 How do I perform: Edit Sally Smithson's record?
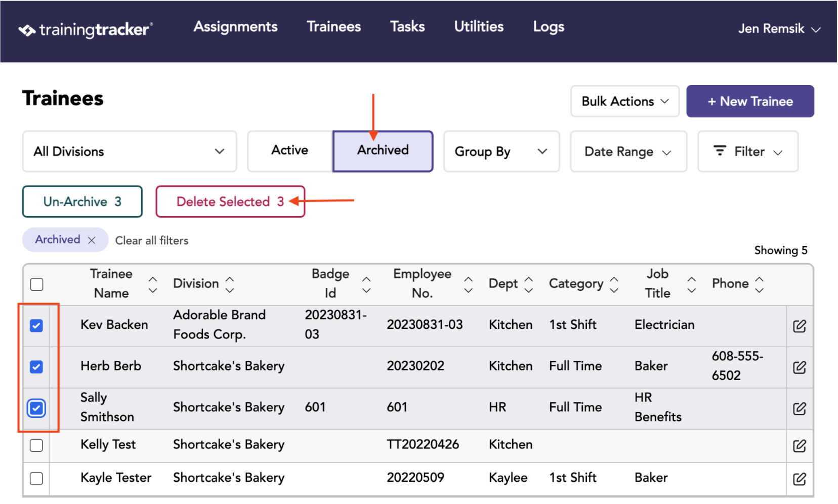799,408
